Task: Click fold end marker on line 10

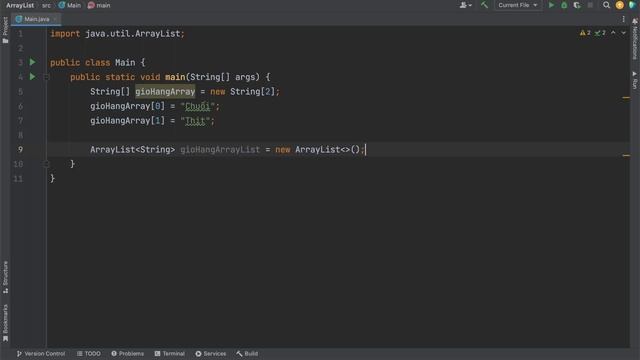Action: [x=46, y=164]
